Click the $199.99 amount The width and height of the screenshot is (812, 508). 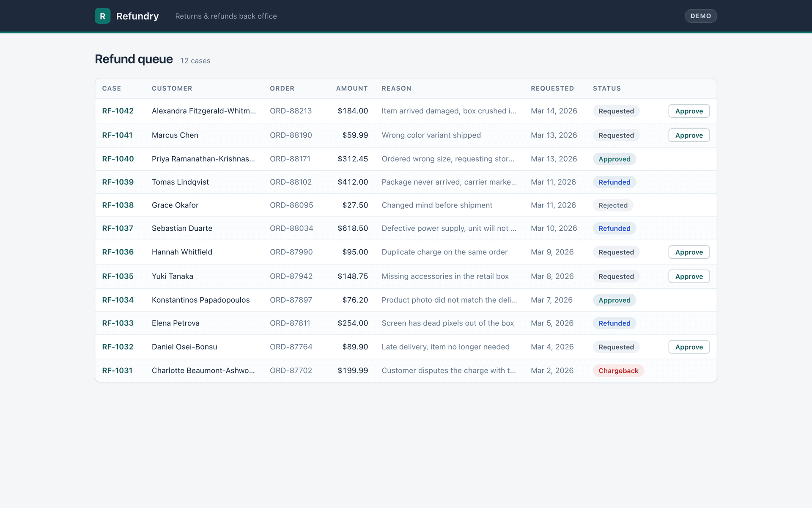(x=353, y=370)
